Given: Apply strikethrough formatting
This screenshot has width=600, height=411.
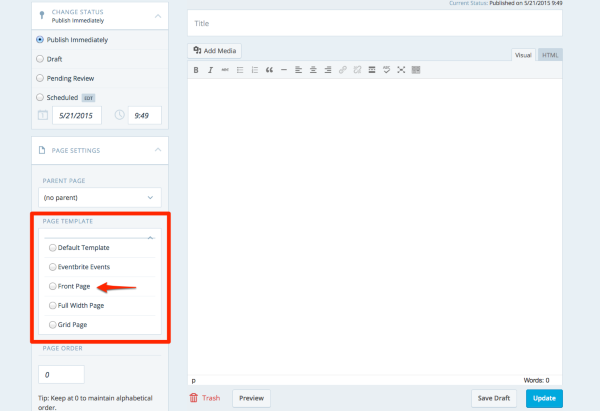Looking at the screenshot, I should pos(225,70).
